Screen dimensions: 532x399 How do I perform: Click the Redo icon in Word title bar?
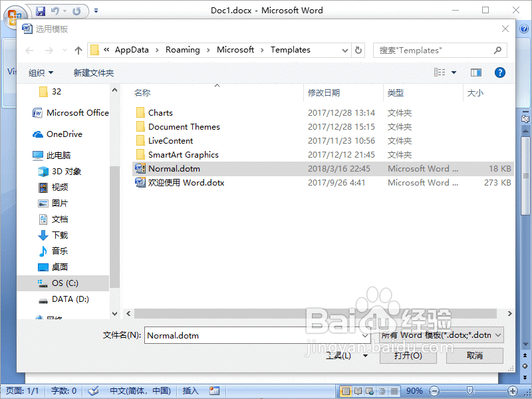pos(76,11)
